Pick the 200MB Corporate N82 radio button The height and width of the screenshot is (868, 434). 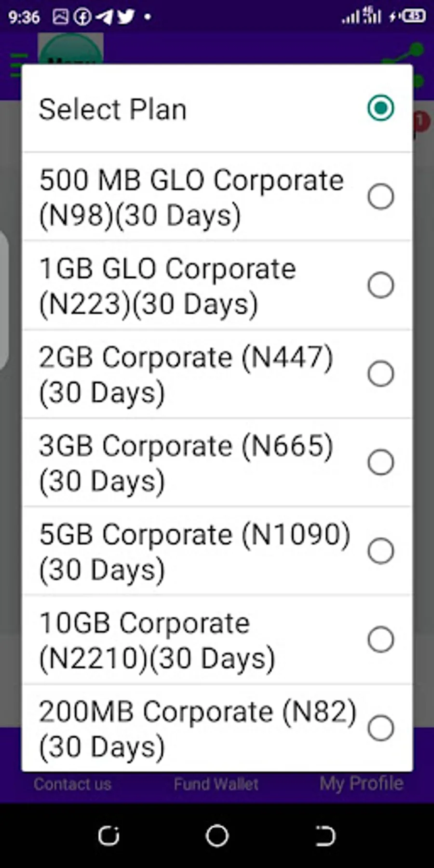[380, 728]
